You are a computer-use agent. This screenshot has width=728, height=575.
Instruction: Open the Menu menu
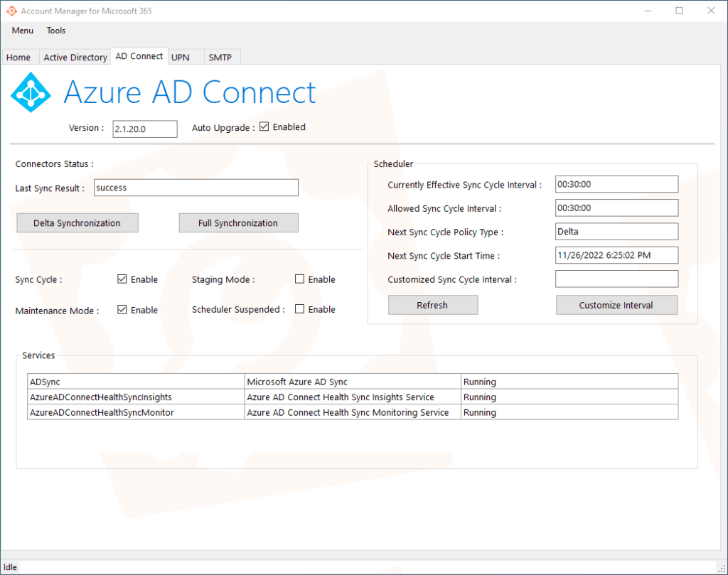point(22,31)
